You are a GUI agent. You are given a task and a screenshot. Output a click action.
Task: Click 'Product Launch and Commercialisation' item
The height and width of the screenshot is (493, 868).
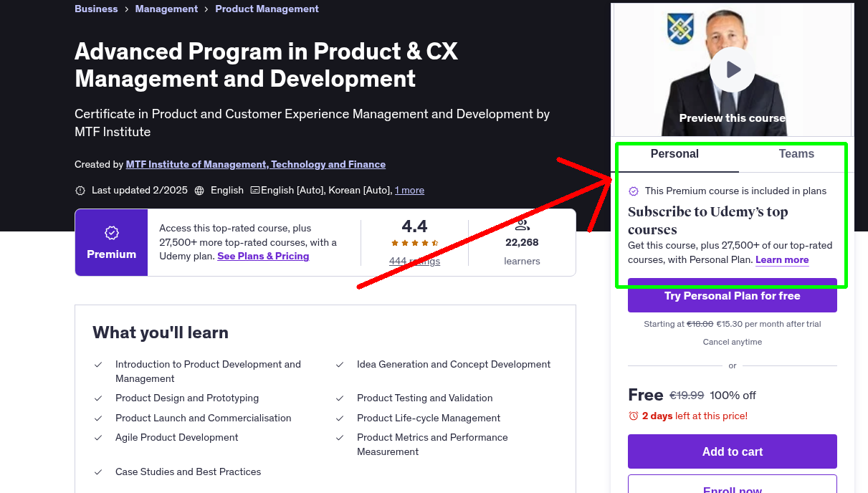click(x=204, y=418)
